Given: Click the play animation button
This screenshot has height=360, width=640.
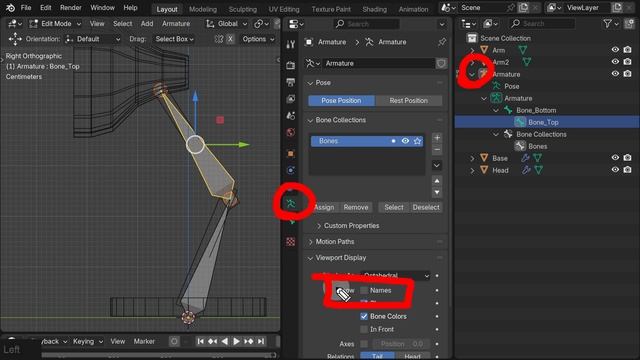Looking at the screenshot, I should point(236,341).
